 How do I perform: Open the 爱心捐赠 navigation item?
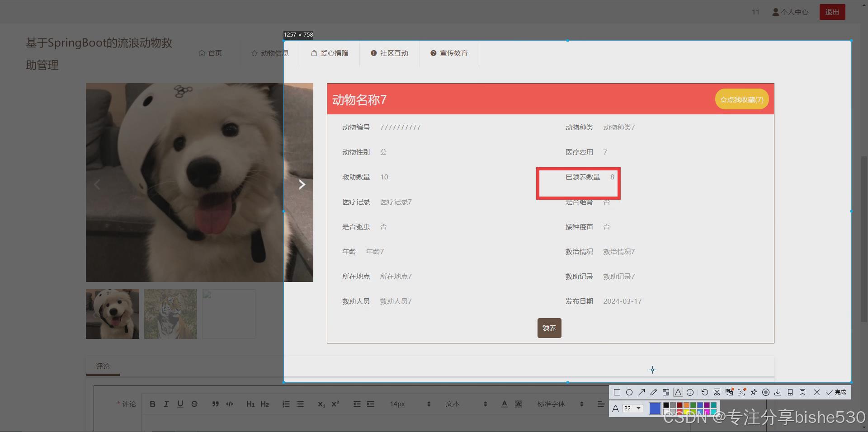[330, 53]
